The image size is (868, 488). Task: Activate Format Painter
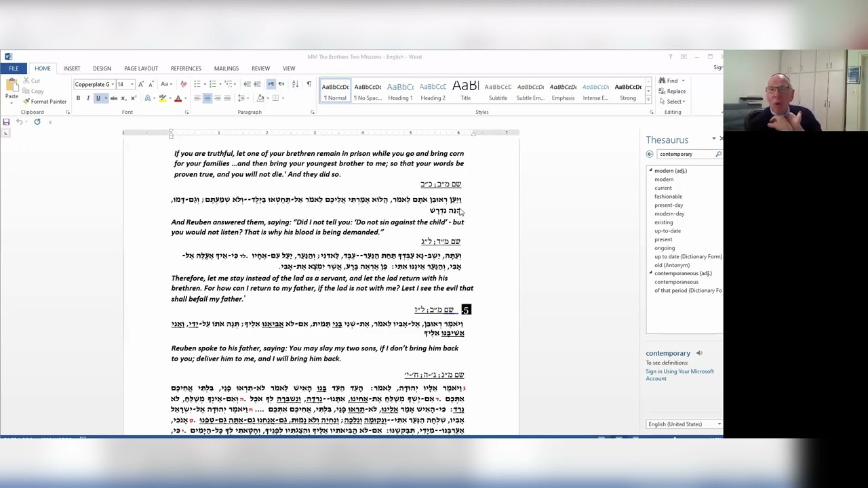(45, 102)
